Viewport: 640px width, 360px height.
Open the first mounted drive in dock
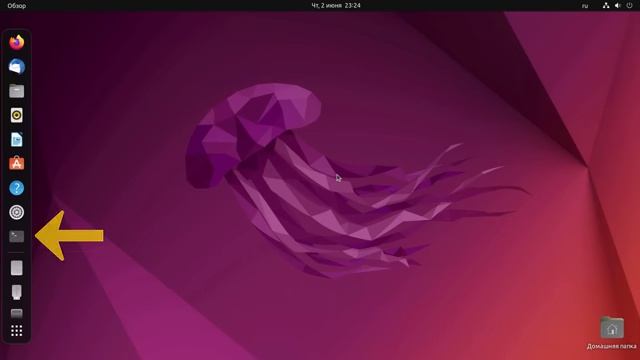17,268
